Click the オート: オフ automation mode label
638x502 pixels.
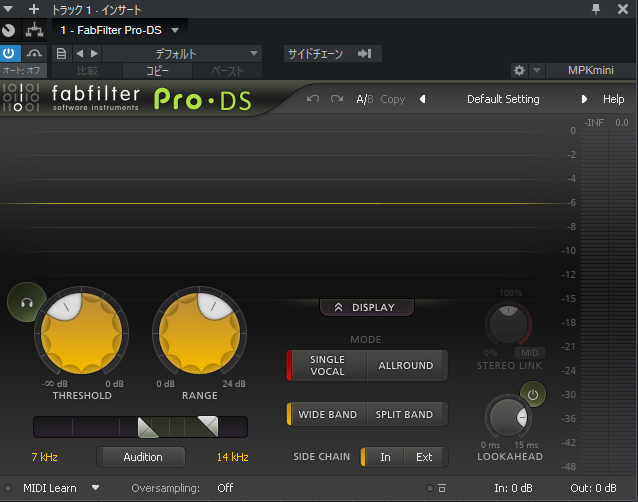23,70
